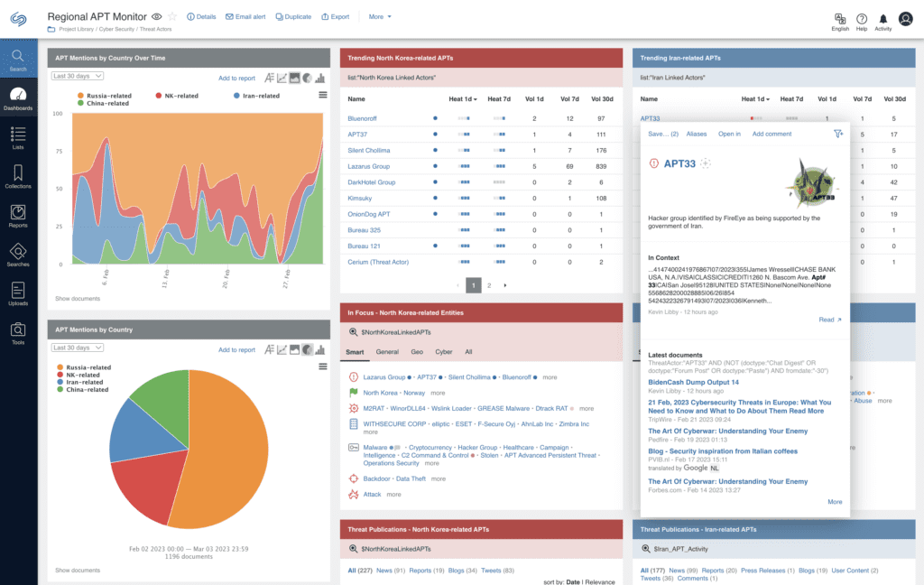Open the 'Open in' menu in APT33 popup
The width and height of the screenshot is (924, 585).
pos(729,134)
